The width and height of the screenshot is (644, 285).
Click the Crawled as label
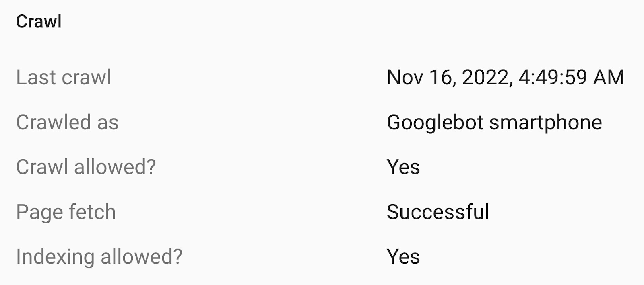pyautogui.click(x=67, y=122)
